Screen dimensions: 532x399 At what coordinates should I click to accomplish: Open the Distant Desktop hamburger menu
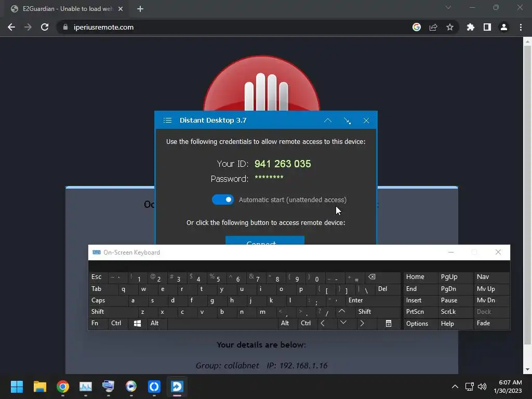coord(167,120)
